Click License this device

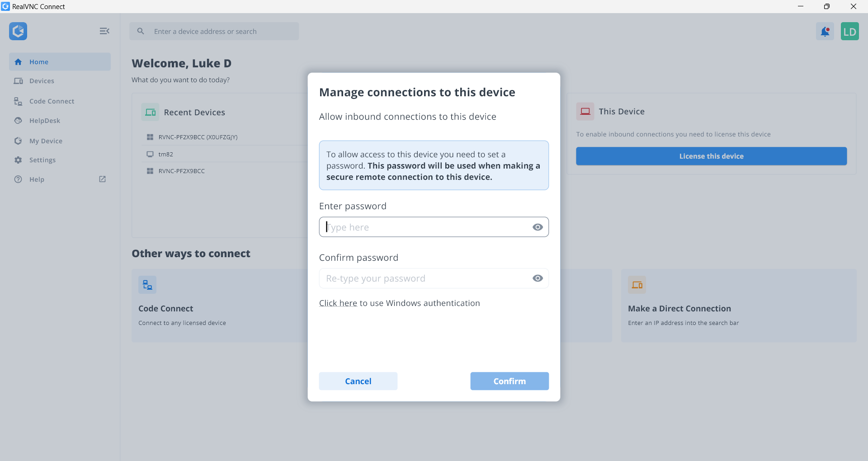(x=711, y=156)
